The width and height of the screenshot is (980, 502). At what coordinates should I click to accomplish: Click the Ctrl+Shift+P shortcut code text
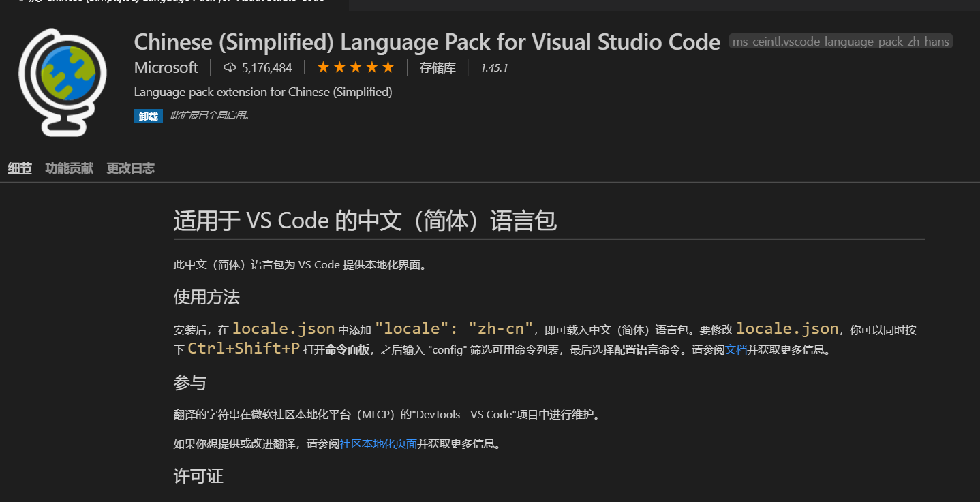tap(244, 349)
